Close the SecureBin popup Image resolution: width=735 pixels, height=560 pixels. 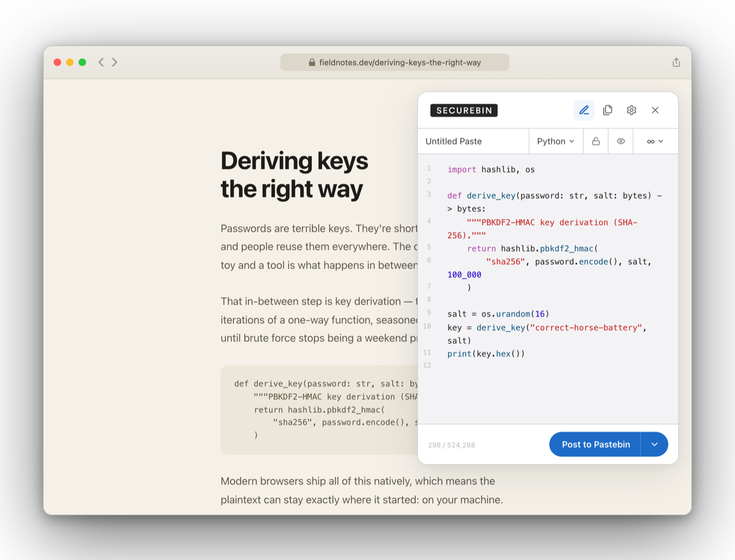pyautogui.click(x=655, y=110)
